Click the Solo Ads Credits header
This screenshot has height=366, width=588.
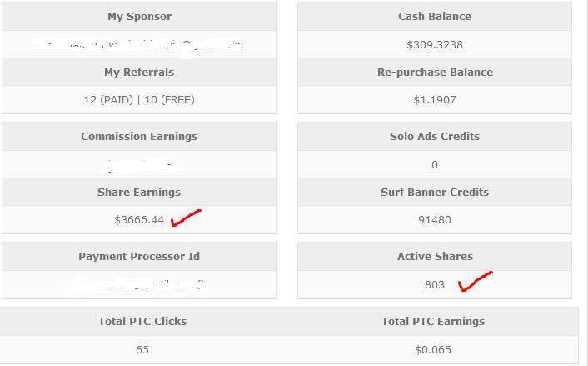(435, 136)
